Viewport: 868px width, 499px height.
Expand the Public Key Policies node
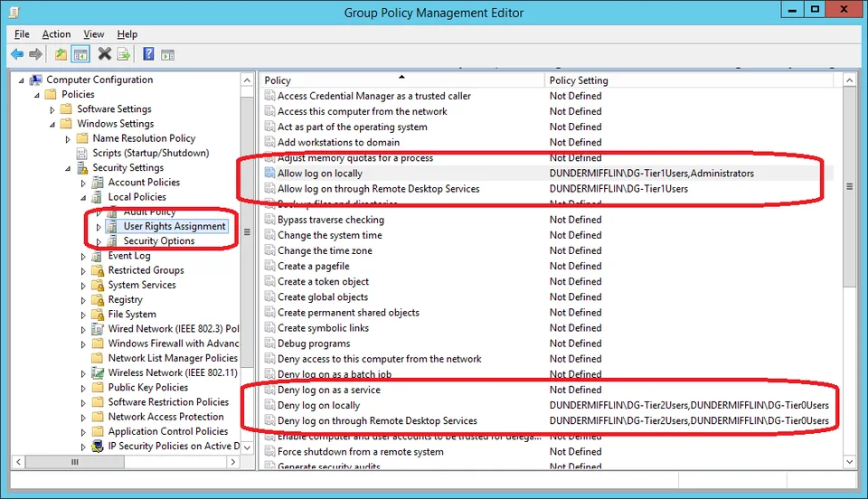pos(83,389)
